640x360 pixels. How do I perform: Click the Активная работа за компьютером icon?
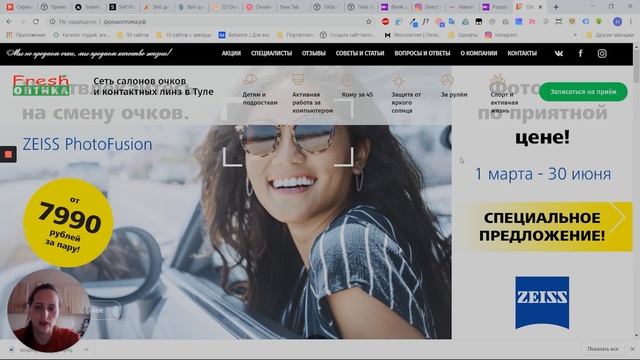pyautogui.click(x=298, y=79)
